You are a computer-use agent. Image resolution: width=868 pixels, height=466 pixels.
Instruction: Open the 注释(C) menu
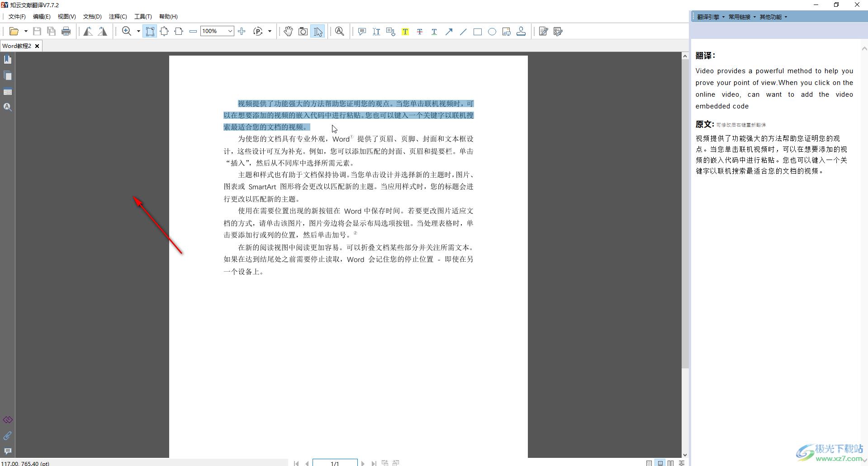(x=118, y=16)
